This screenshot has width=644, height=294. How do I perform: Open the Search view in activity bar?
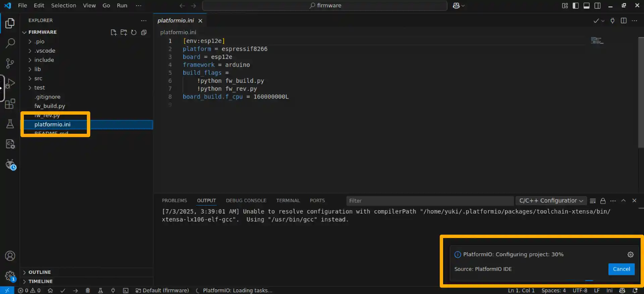10,43
